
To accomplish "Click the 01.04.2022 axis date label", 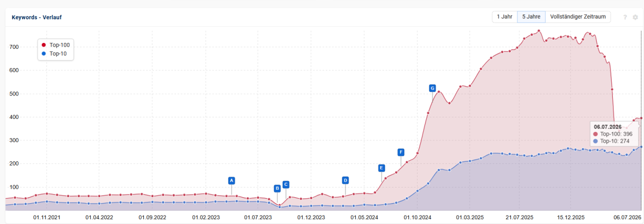I will click(x=99, y=218).
